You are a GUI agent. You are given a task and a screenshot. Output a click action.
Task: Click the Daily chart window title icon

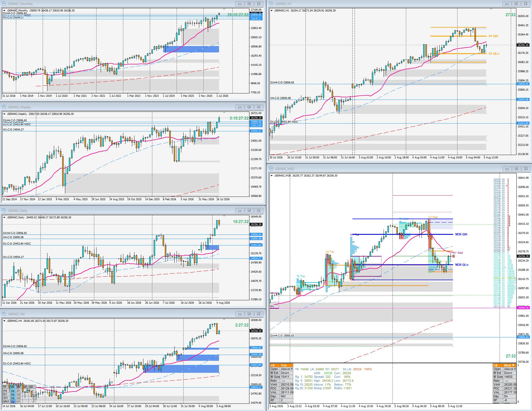tap(4, 211)
